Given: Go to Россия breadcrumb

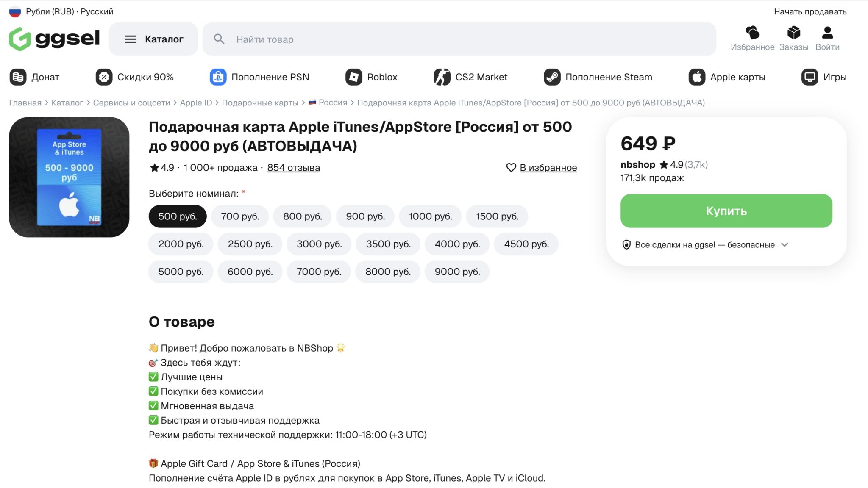Looking at the screenshot, I should 328,103.
